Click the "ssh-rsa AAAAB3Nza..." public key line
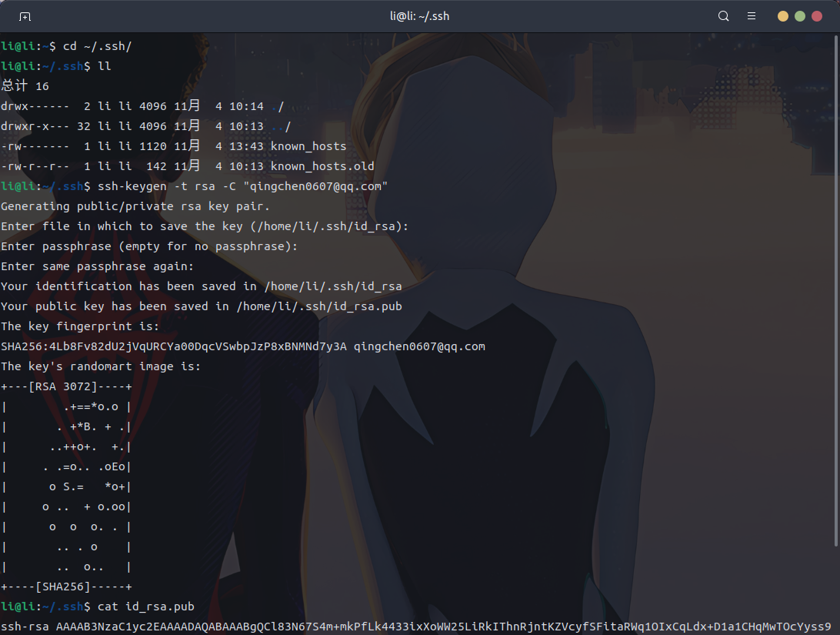 click(x=415, y=627)
